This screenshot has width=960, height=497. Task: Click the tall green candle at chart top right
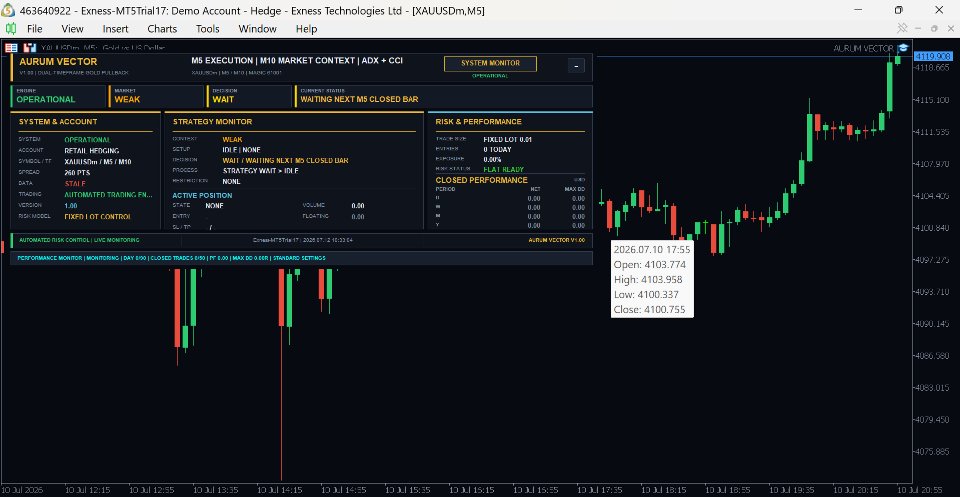tap(890, 84)
